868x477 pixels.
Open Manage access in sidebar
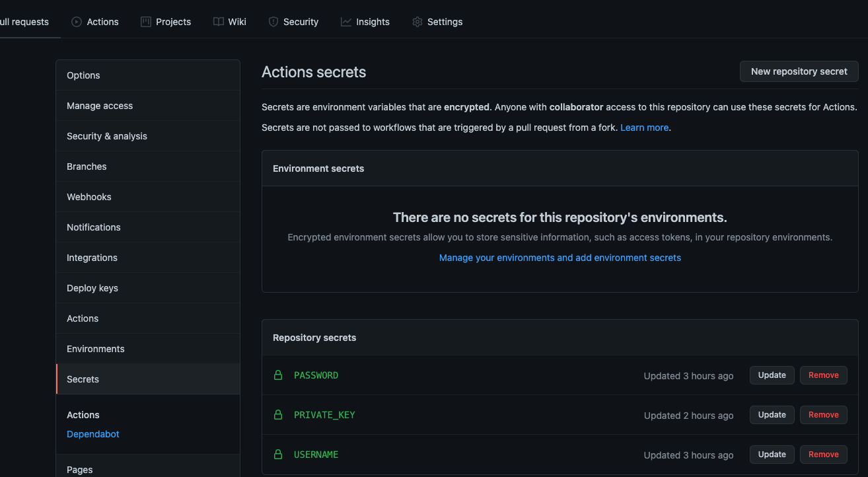(100, 106)
